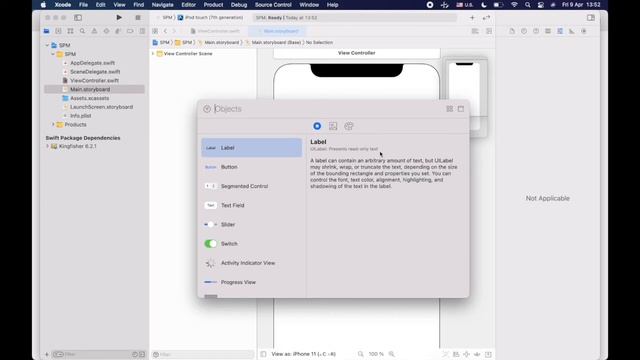The height and width of the screenshot is (360, 640).
Task: Open the Library with the plus toolbar button
Action: (x=472, y=18)
